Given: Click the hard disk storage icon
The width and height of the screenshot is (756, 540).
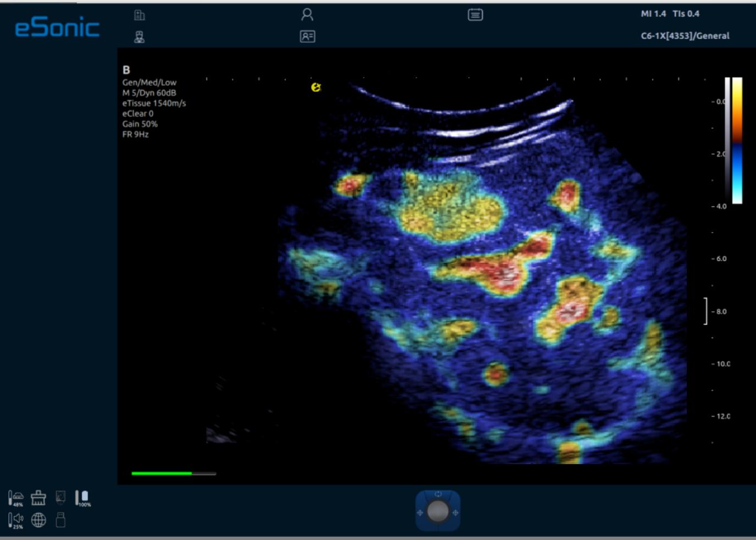Looking at the screenshot, I should (x=60, y=498).
